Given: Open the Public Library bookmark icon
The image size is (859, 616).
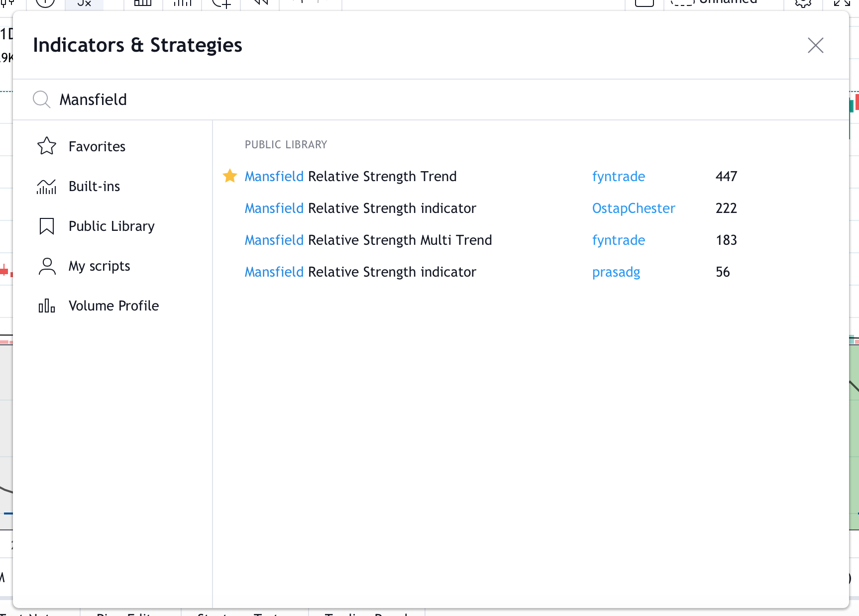Looking at the screenshot, I should 47,226.
